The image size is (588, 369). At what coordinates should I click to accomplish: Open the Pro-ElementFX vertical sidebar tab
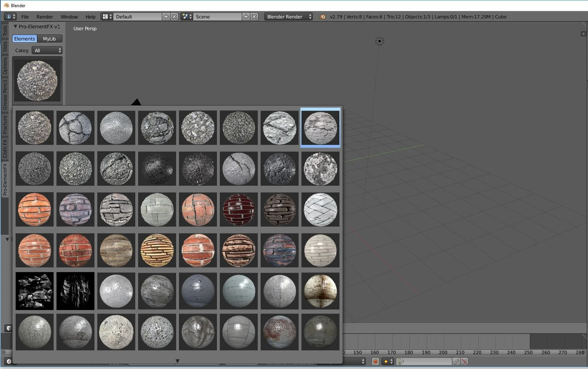[x=5, y=180]
